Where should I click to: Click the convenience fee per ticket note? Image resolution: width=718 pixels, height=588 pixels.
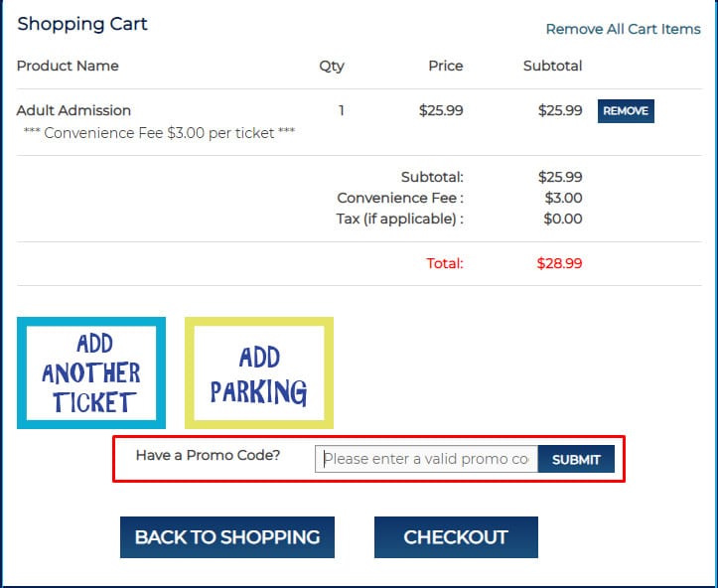(x=159, y=132)
